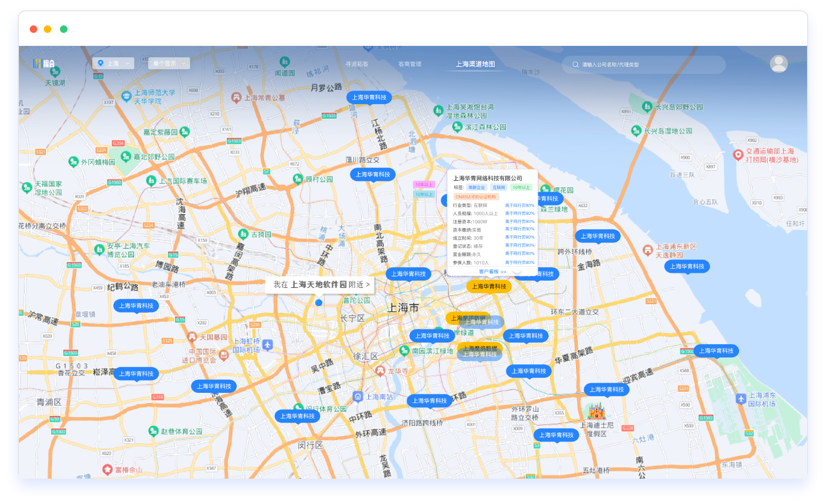Click the 赵巷体育公园 icon

153,431
